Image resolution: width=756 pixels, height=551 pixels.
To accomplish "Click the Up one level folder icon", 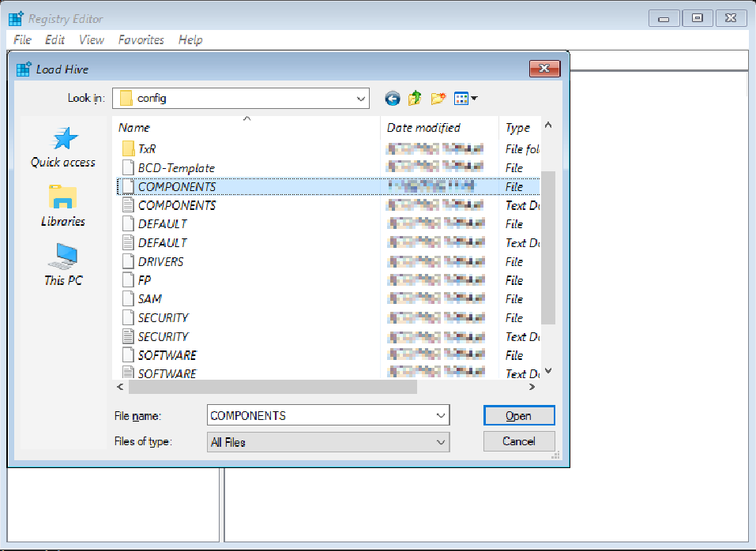I will click(x=414, y=98).
